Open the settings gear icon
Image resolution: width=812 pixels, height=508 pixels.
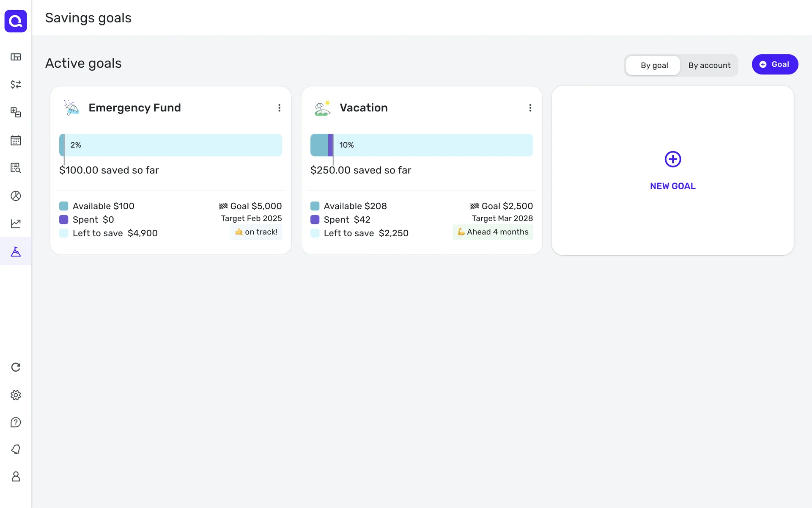[16, 395]
